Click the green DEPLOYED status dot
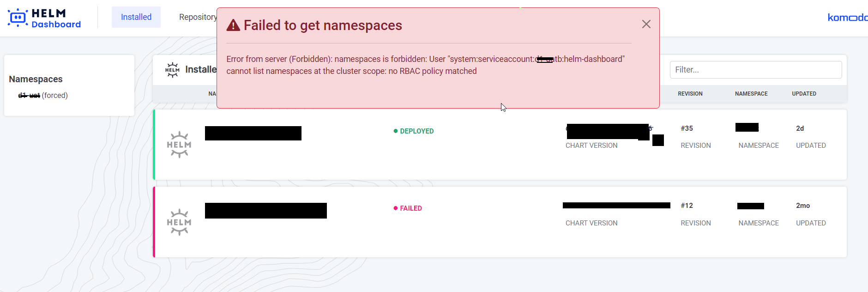This screenshot has width=868, height=292. [395, 131]
